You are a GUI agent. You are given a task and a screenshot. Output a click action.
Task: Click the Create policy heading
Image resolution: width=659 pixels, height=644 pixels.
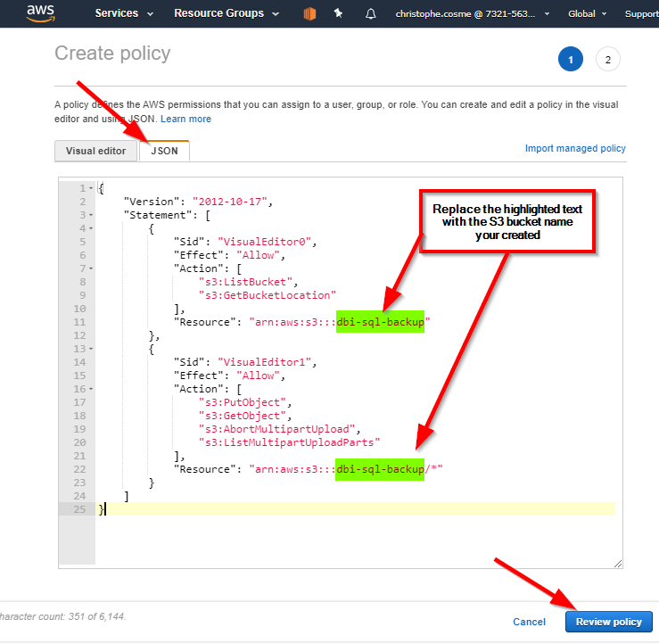112,54
